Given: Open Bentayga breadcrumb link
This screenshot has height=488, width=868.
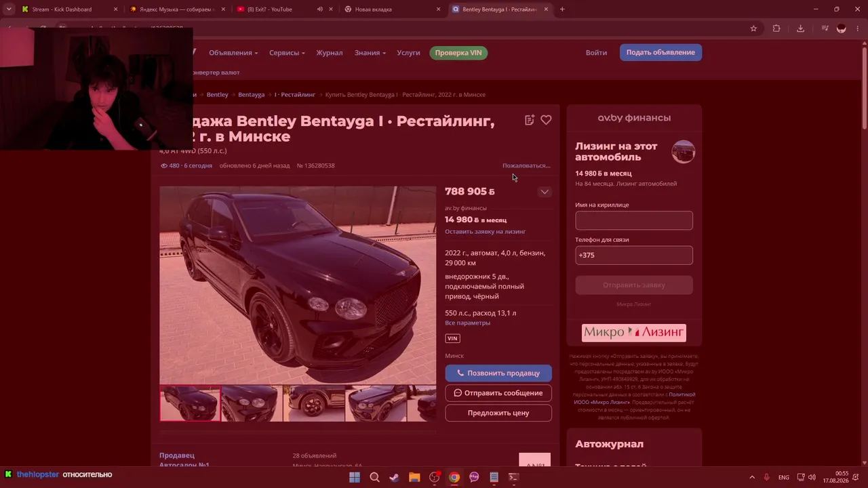Looking at the screenshot, I should [x=252, y=95].
